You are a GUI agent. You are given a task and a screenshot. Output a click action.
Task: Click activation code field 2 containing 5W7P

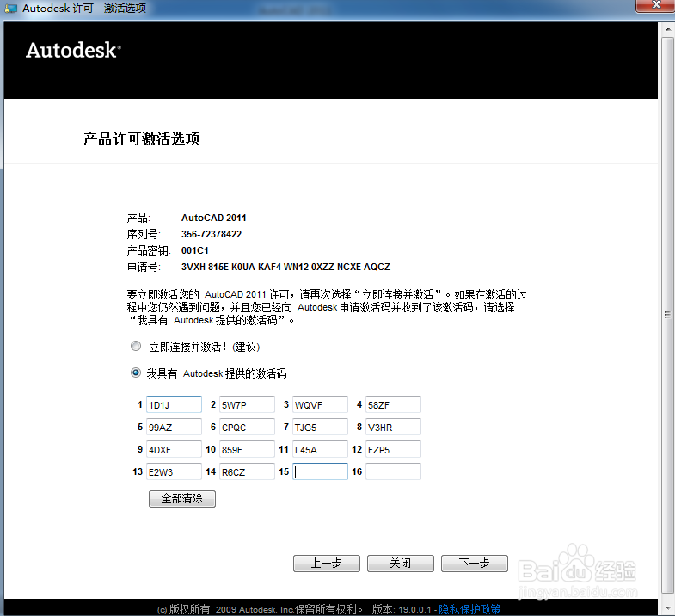pos(247,404)
